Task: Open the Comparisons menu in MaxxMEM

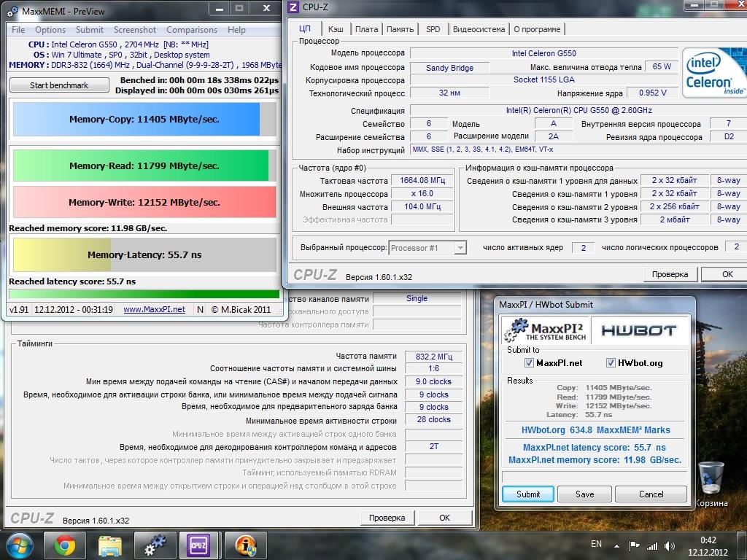Action: 192,29
